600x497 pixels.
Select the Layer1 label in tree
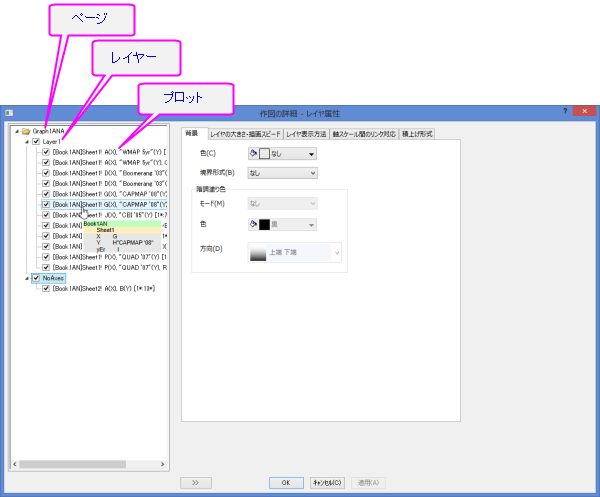[51, 142]
